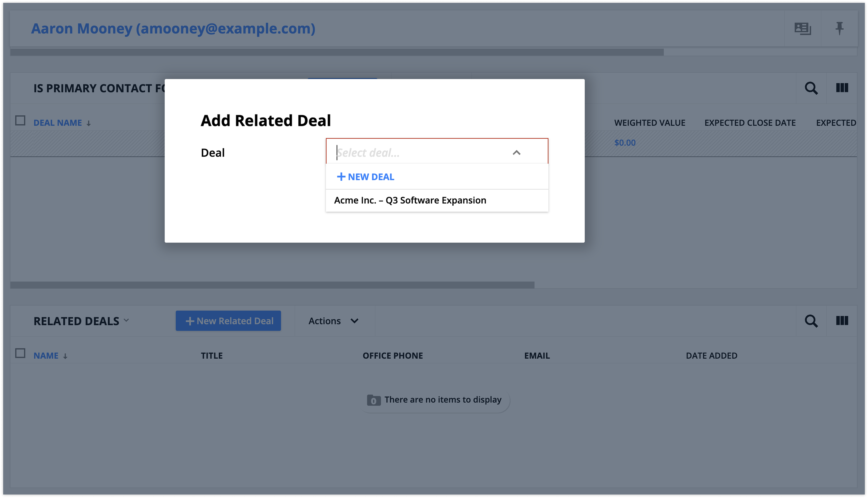Viewport: 868px width, 498px height.
Task: Click the Title column header
Action: pos(211,356)
